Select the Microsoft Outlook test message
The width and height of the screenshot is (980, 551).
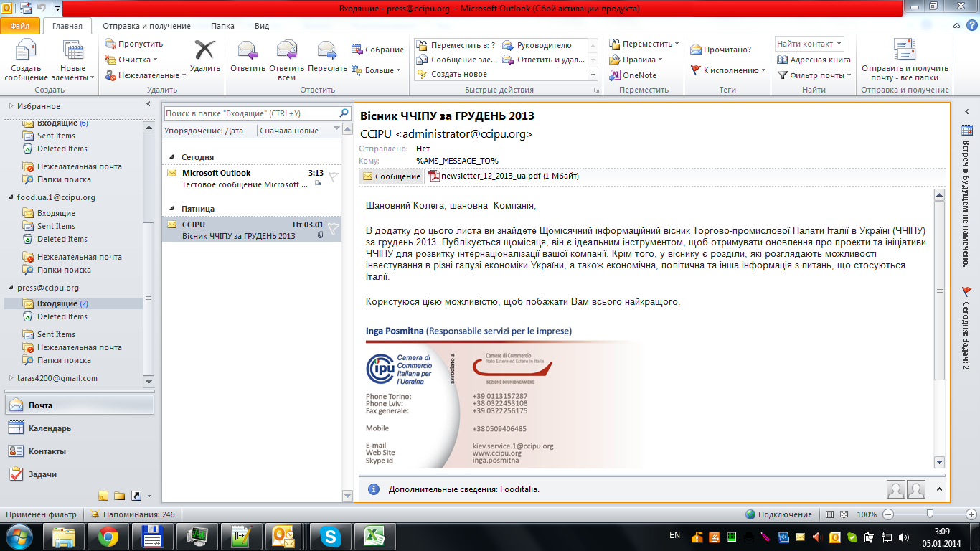[252, 179]
